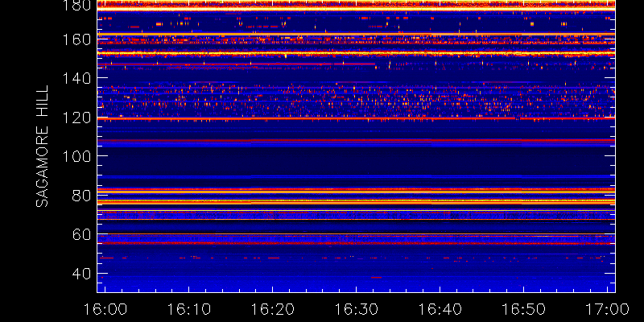
Task: Click the 16:40 time axis label
Action: [x=440, y=309]
